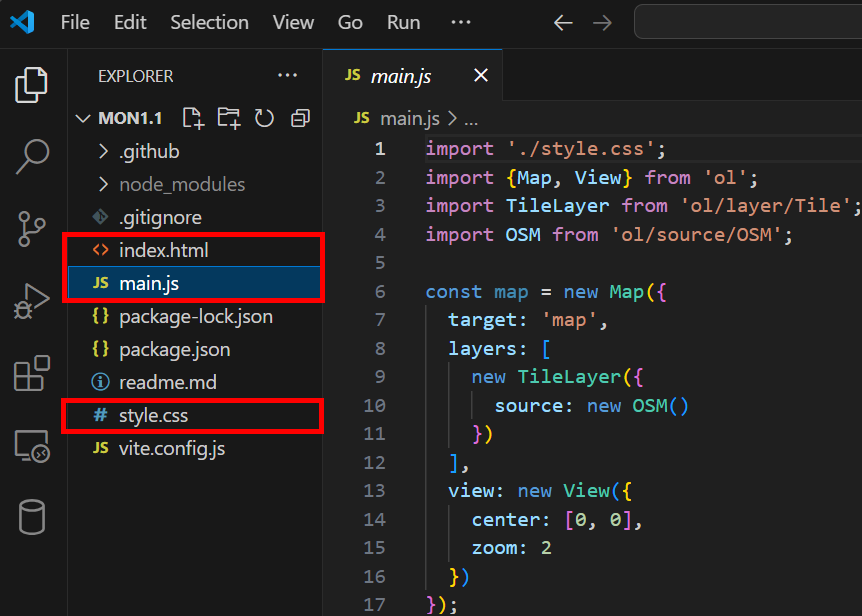
Task: Click 'zoom: 2' on line 15
Action: (x=511, y=548)
